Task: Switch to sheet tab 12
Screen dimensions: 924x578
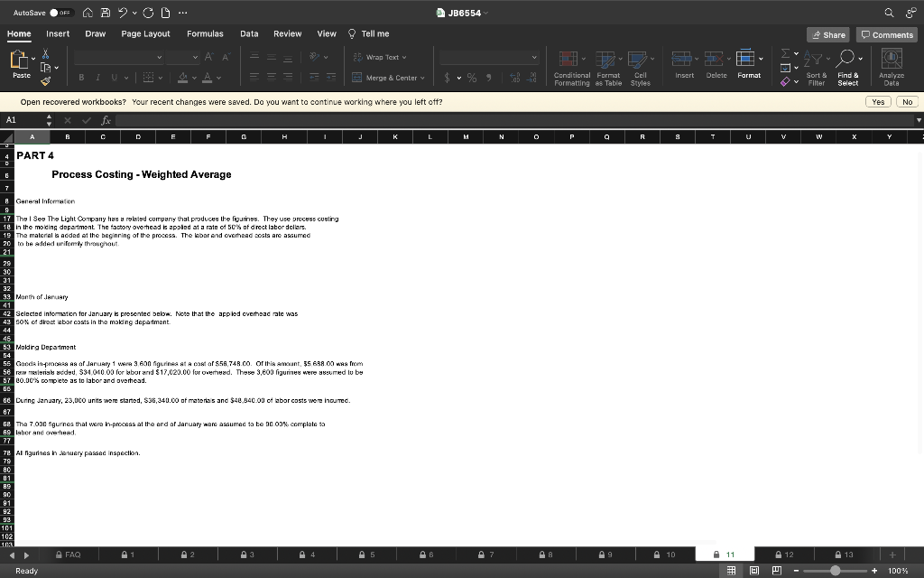Action: tap(784, 555)
